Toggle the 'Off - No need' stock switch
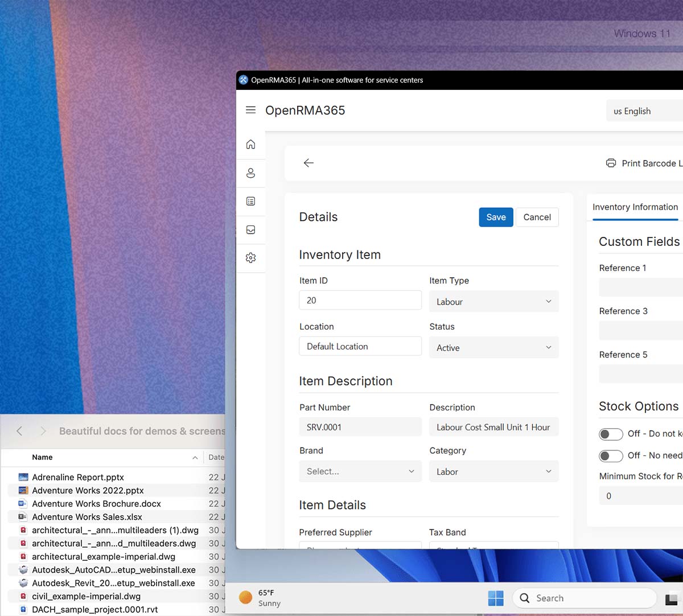 click(611, 456)
